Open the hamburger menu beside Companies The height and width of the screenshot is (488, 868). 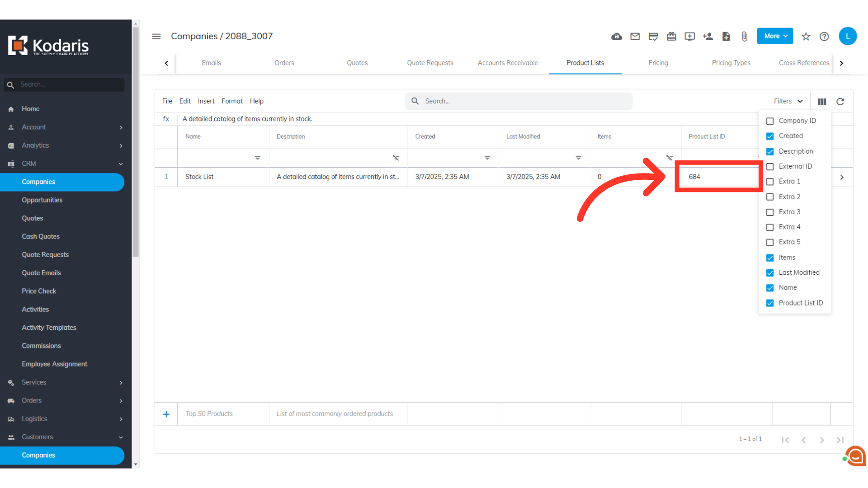(x=156, y=37)
